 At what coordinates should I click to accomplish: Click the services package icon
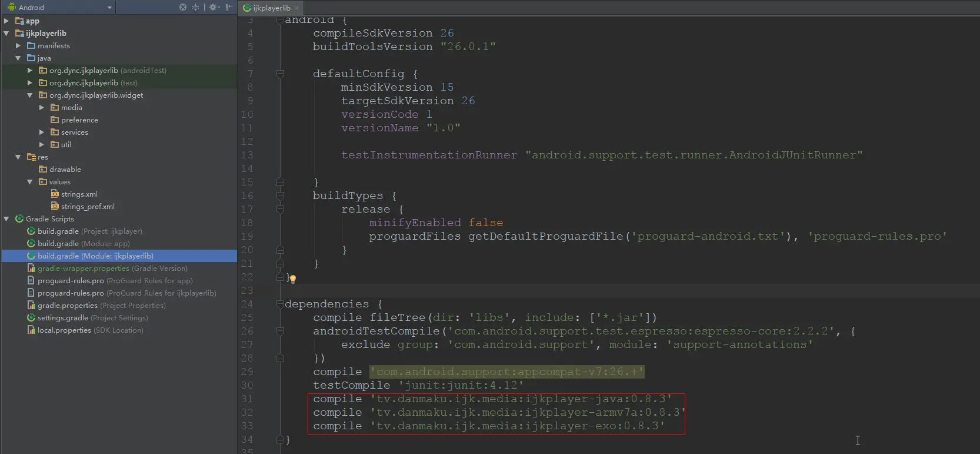55,132
